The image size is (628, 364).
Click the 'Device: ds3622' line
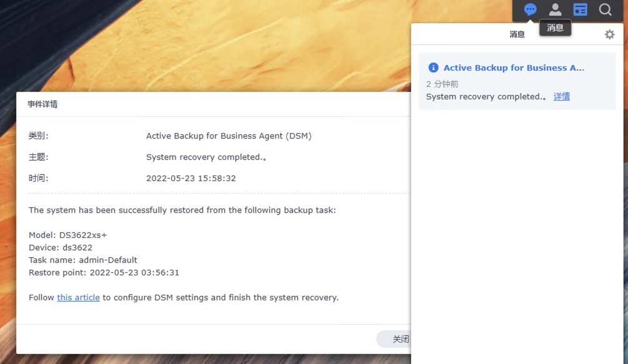coord(61,248)
